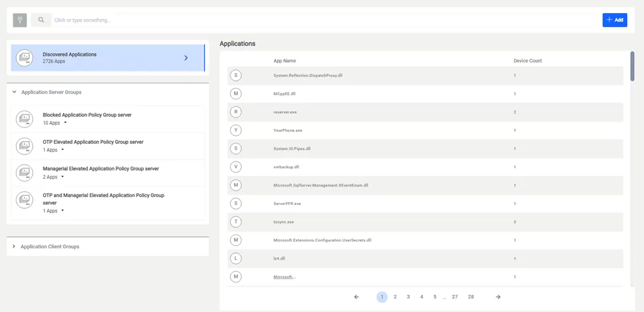Click the magnifier search icon
644x312 pixels.
pos(41,20)
